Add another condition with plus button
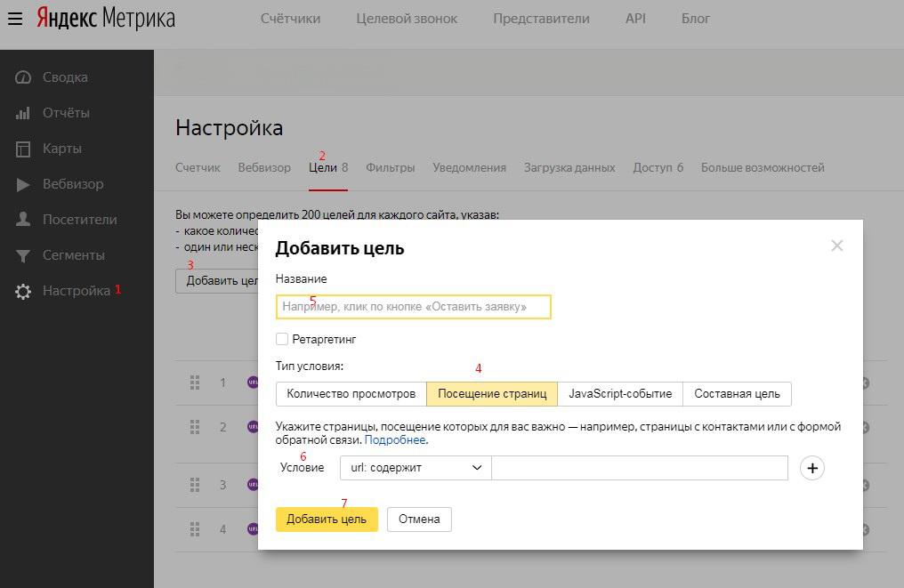 click(x=811, y=468)
